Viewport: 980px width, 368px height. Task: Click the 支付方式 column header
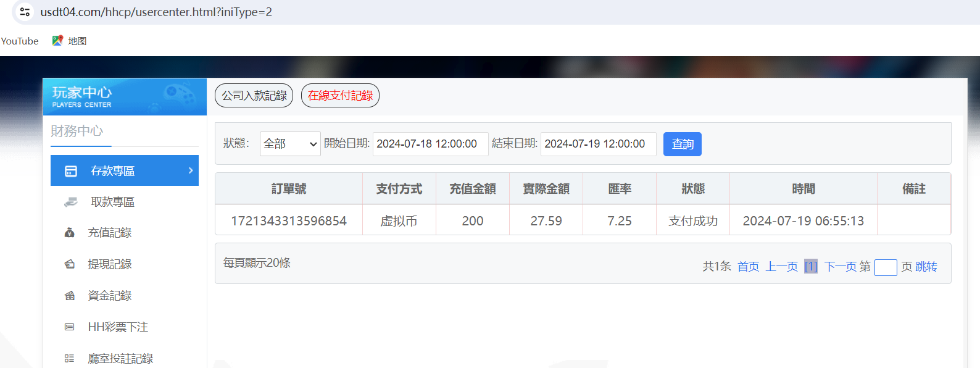pyautogui.click(x=399, y=189)
